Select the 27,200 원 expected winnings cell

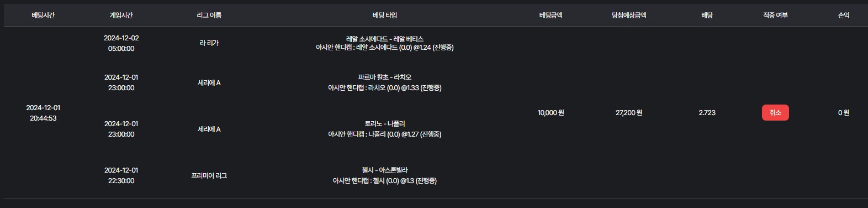click(x=629, y=113)
